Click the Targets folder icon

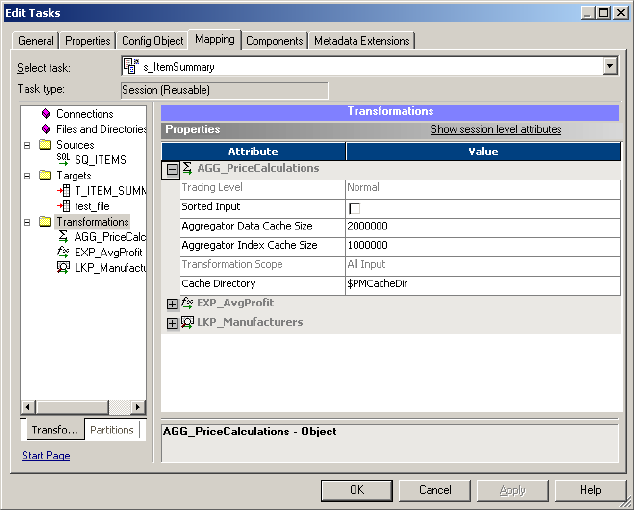point(45,175)
